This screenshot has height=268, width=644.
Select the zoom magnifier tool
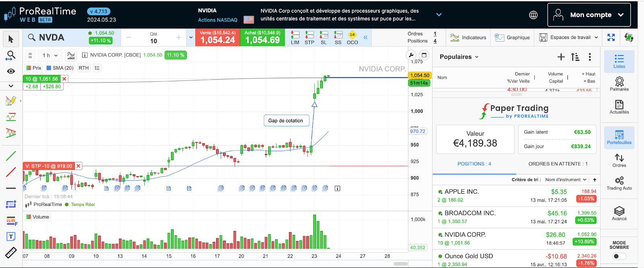pos(11,56)
